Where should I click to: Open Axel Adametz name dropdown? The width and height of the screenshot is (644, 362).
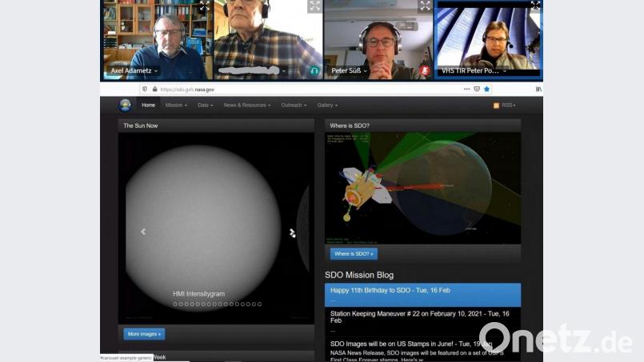[156, 71]
